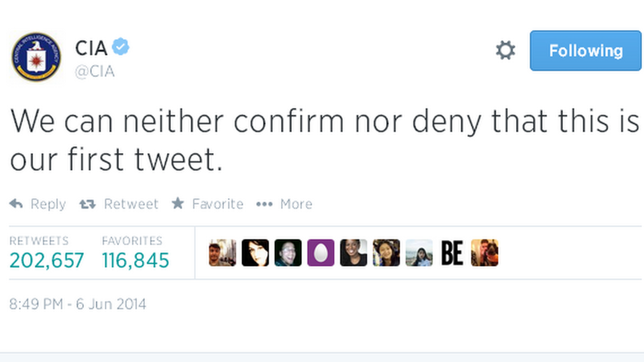
Task: Click the blue verified badge
Action: 120,47
